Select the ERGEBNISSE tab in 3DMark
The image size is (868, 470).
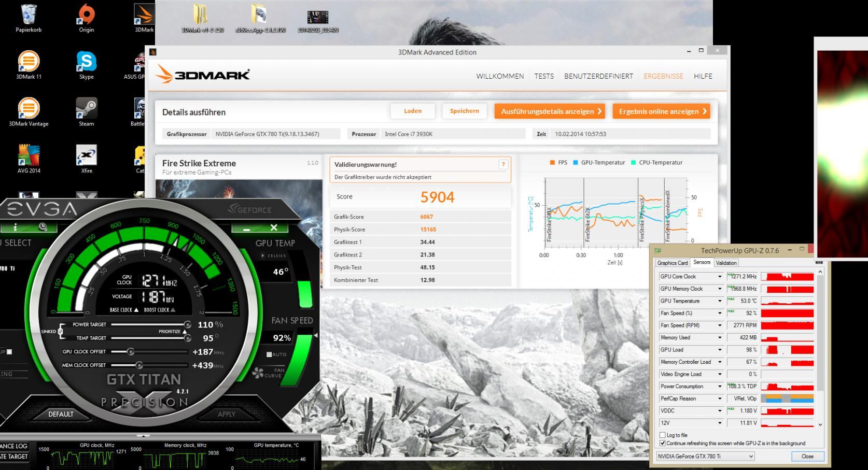point(663,76)
